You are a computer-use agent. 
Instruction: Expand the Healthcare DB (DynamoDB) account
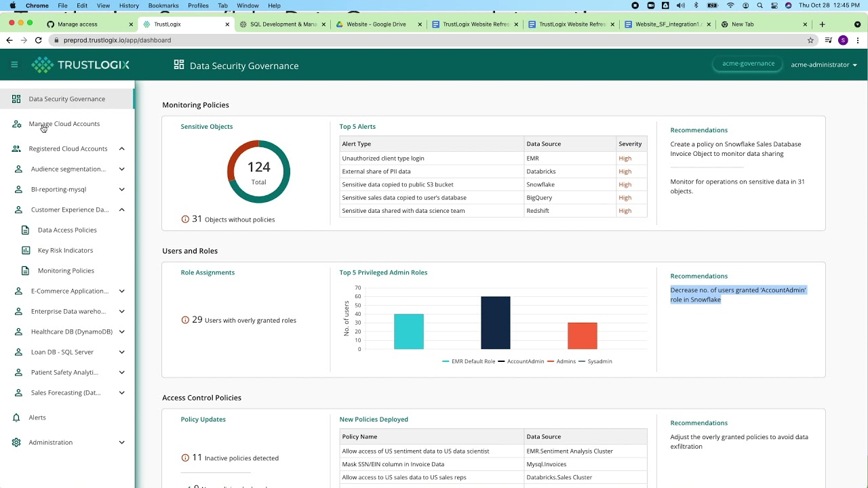click(122, 331)
